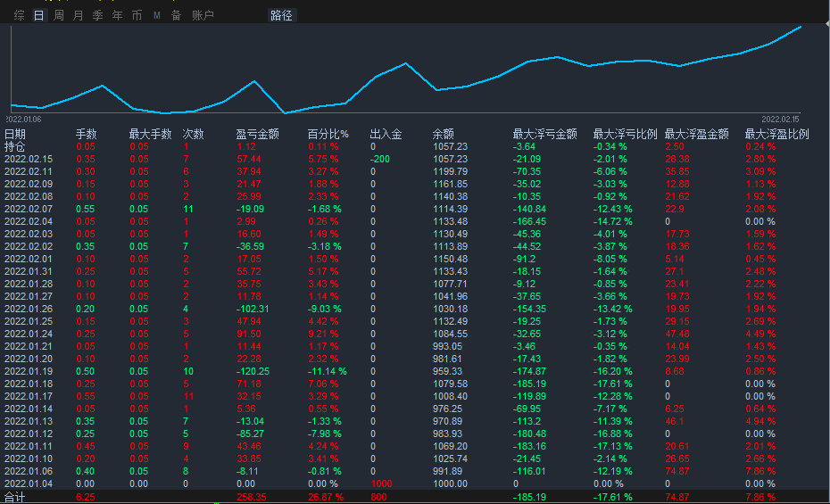The height and width of the screenshot is (504, 830).
Task: Click the 合计 total row
Action: (15, 497)
